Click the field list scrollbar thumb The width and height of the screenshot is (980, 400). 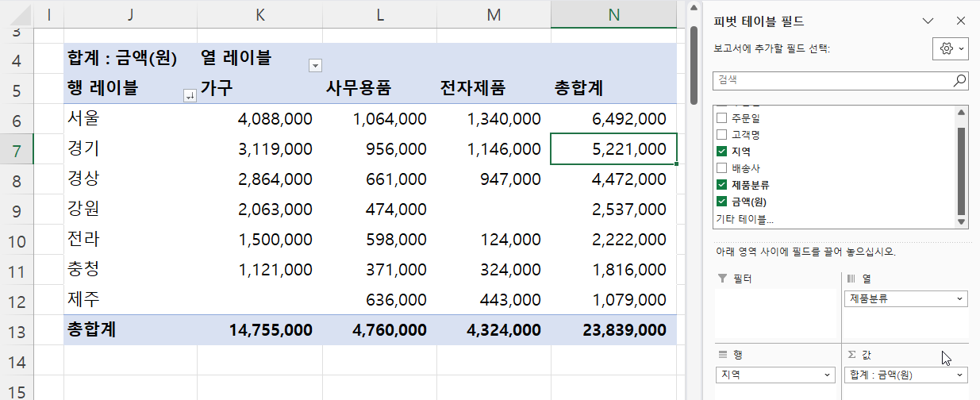962,171
